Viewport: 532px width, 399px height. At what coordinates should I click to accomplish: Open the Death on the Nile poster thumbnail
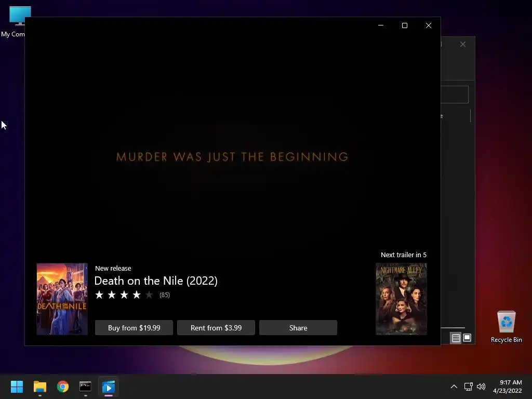62,299
